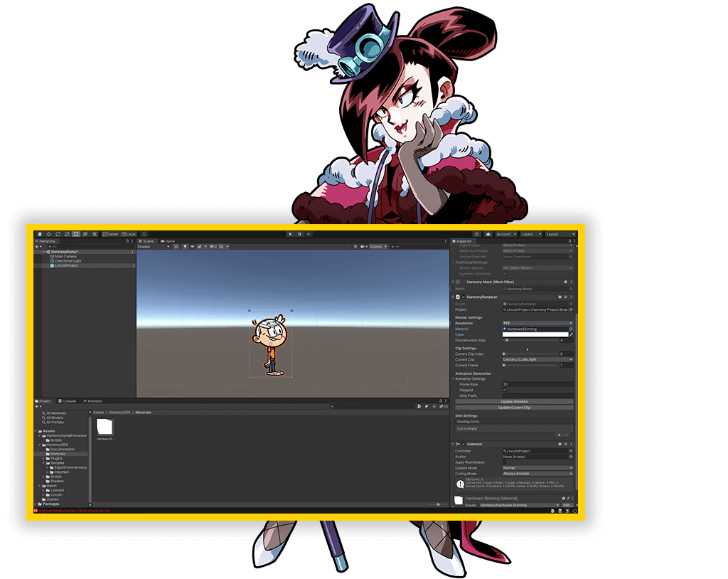This screenshot has height=579, width=728.
Task: Click the Frame Rate input field
Action: (x=537, y=384)
